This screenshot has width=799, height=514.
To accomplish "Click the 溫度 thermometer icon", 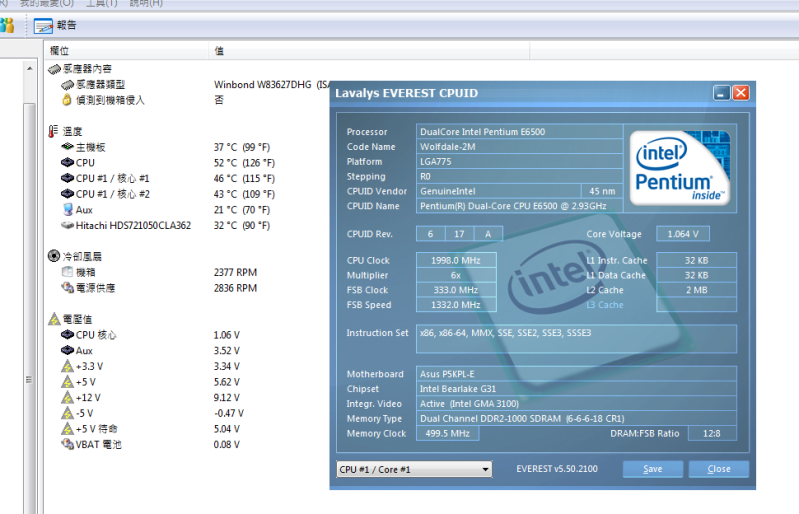I will coord(53,131).
